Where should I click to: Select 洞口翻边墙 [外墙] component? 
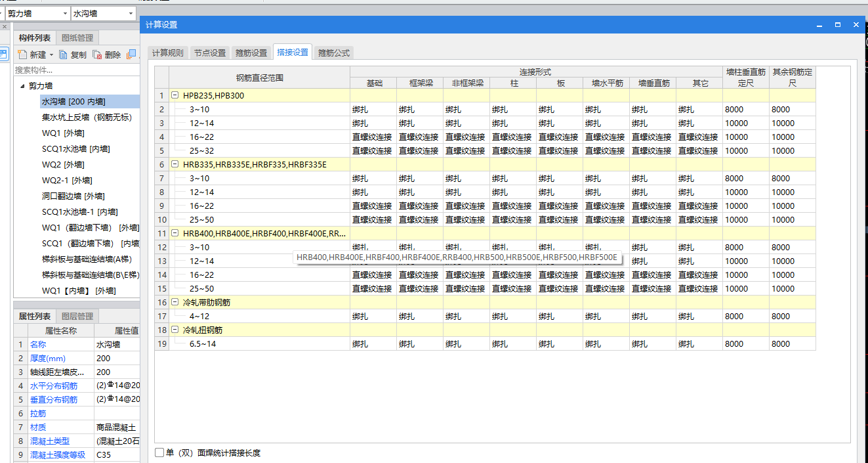(x=73, y=196)
